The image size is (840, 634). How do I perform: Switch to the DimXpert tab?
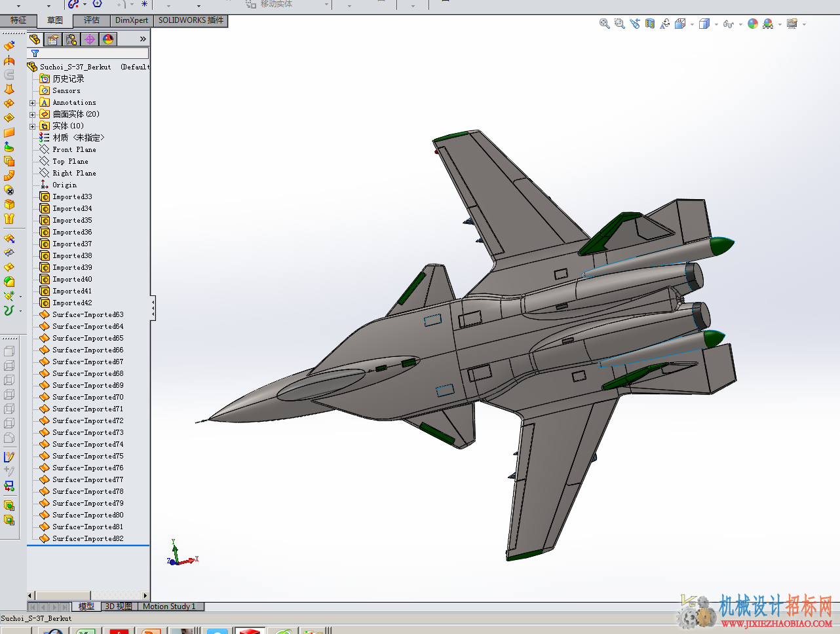pyautogui.click(x=132, y=20)
